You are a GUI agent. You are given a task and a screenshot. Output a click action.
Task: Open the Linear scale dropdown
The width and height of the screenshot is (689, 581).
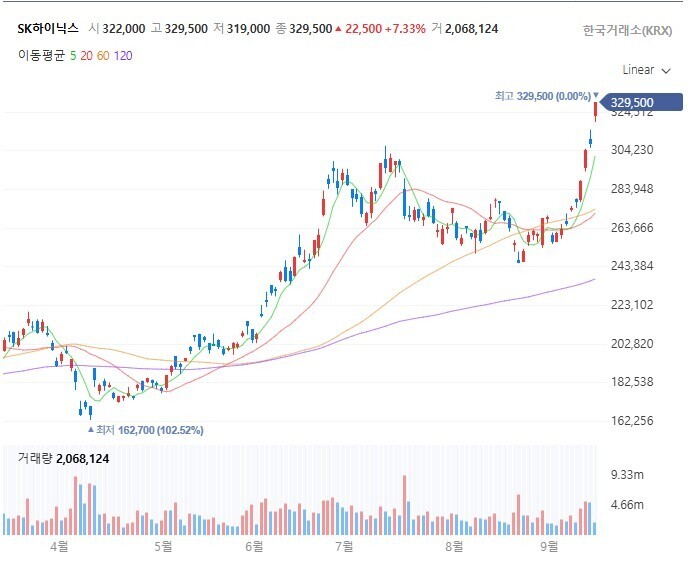pyautogui.click(x=646, y=70)
